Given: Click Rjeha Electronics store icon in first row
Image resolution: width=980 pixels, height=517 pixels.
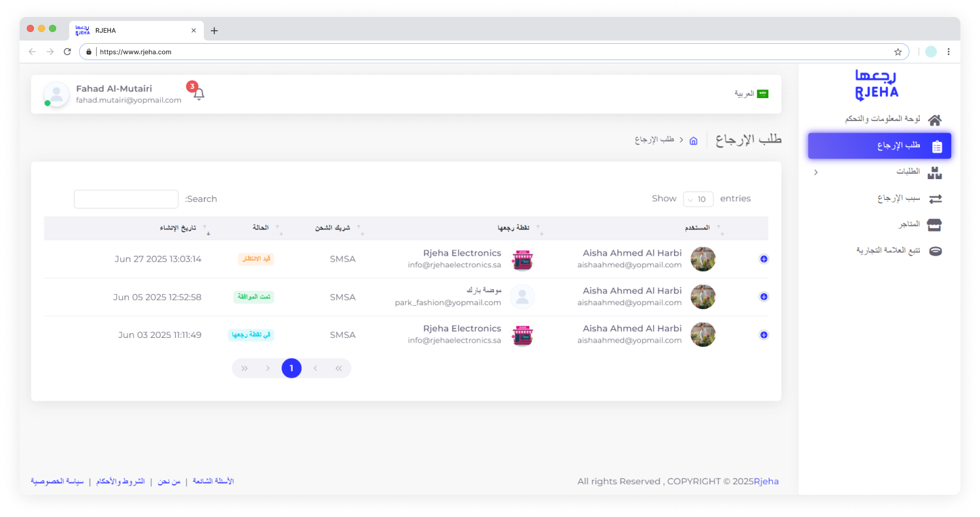Looking at the screenshot, I should (522, 259).
